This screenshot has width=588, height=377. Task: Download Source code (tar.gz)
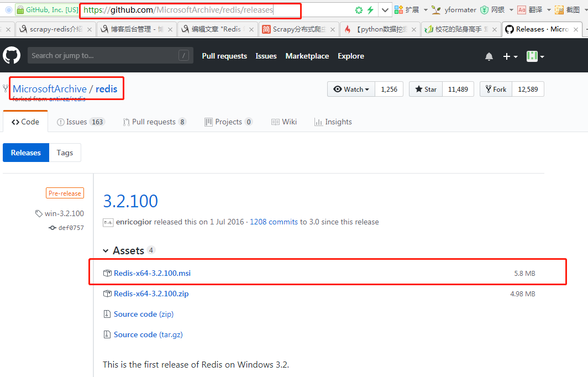tap(148, 334)
